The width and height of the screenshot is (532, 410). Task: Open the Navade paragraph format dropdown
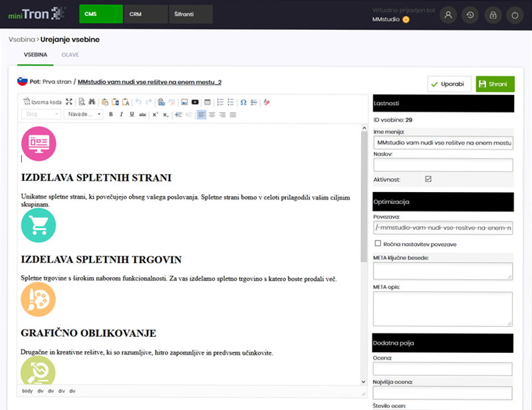(x=84, y=114)
